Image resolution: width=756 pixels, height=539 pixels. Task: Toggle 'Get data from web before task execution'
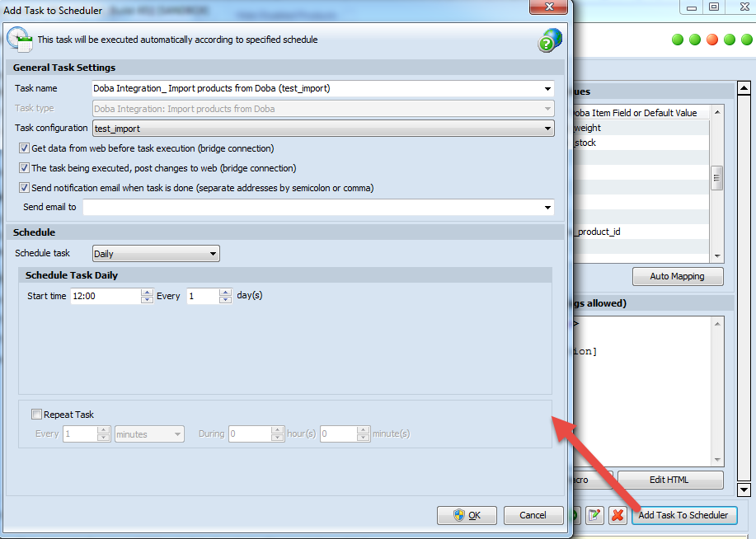(x=24, y=148)
